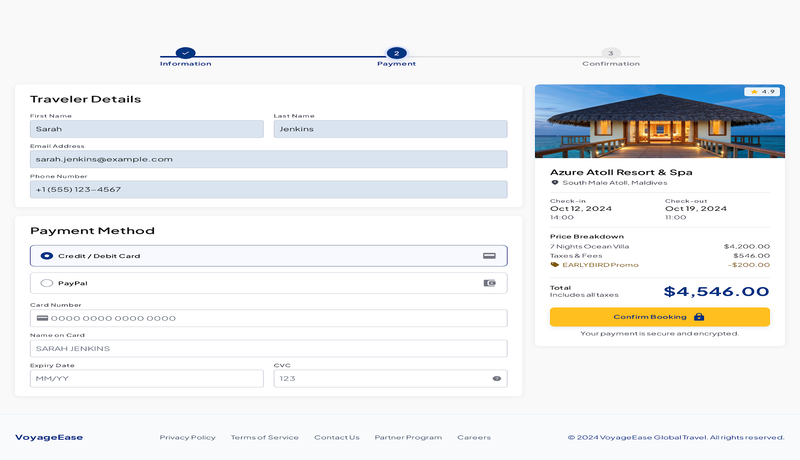
Task: Click the wallet icon in PayPal row
Action: [x=489, y=283]
